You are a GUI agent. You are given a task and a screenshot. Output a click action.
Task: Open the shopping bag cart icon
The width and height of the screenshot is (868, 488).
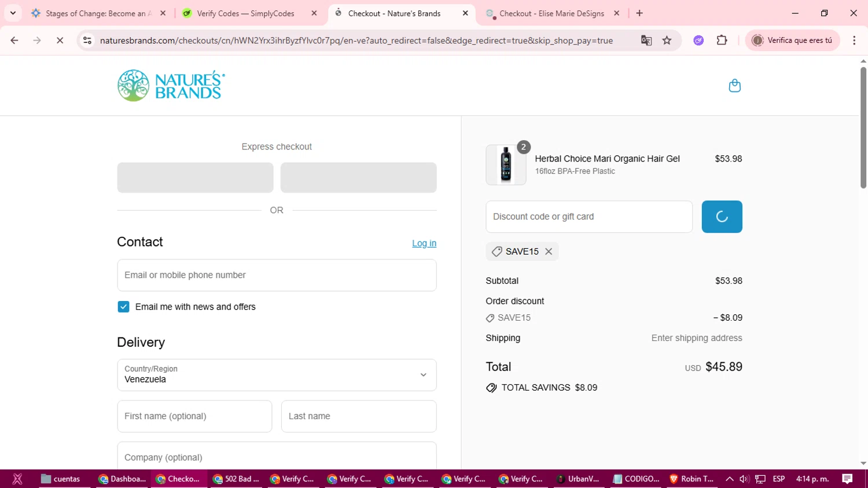(734, 86)
